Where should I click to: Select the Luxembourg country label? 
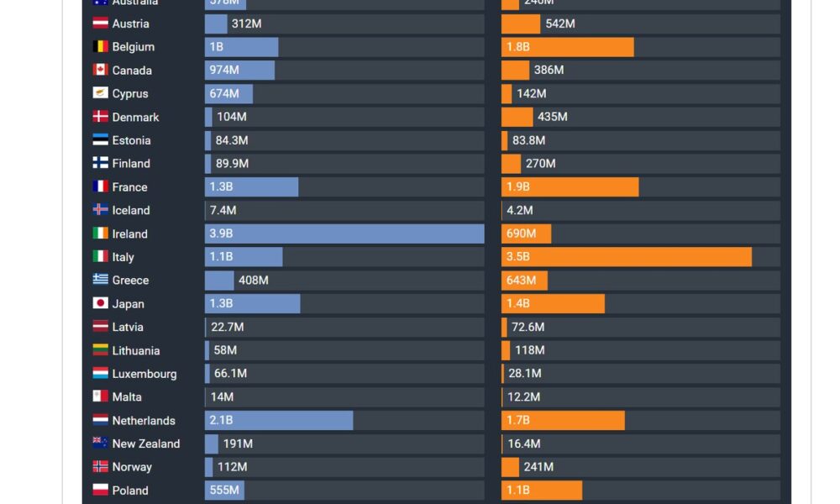[144, 374]
